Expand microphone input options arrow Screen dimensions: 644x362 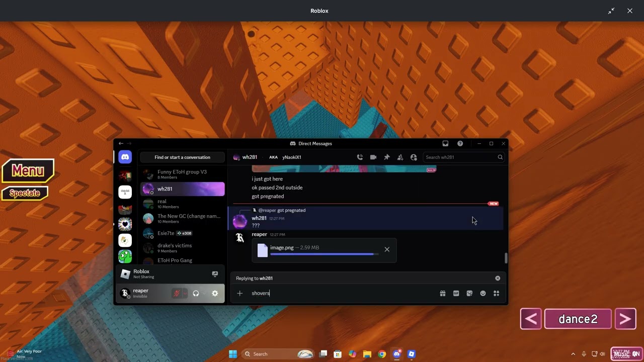185,294
